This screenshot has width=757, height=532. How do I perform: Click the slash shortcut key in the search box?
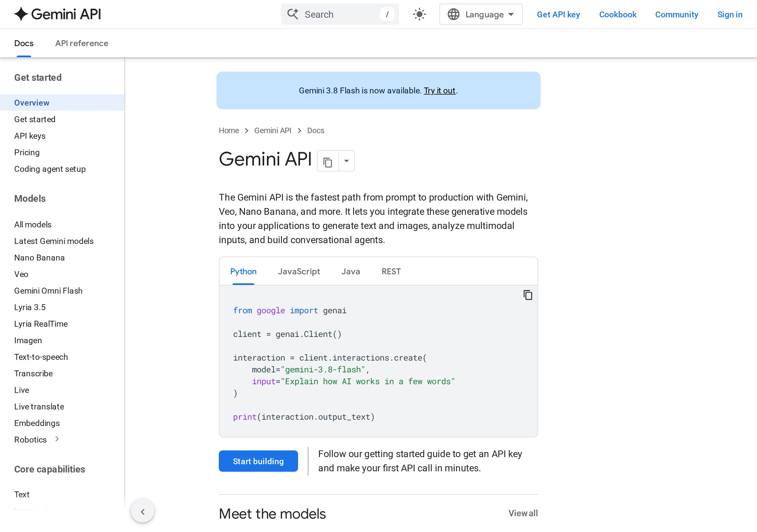(x=387, y=15)
